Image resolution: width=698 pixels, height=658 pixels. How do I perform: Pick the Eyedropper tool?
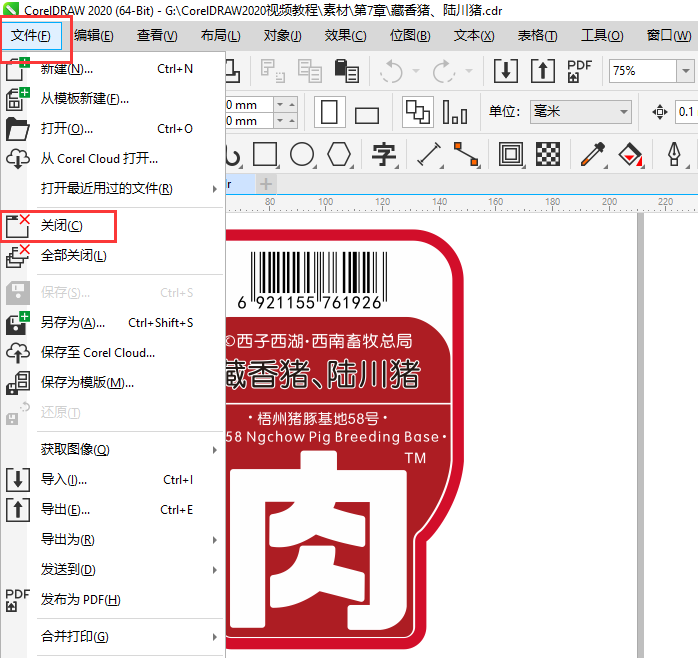pyautogui.click(x=594, y=155)
